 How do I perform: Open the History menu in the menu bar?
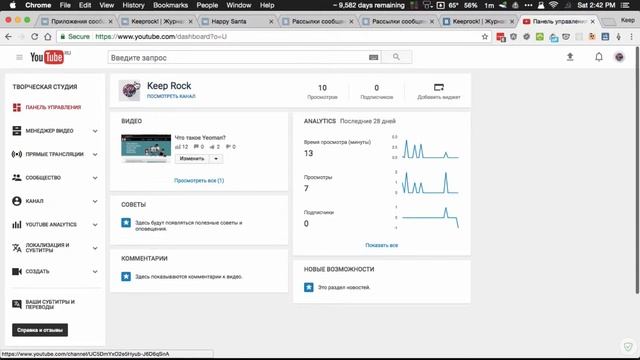133,5
